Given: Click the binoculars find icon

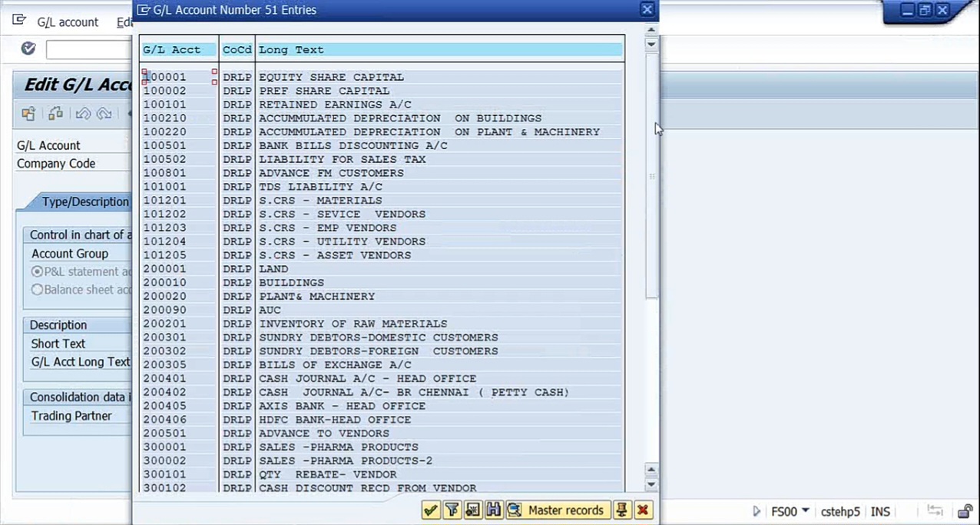Looking at the screenshot, I should [493, 510].
